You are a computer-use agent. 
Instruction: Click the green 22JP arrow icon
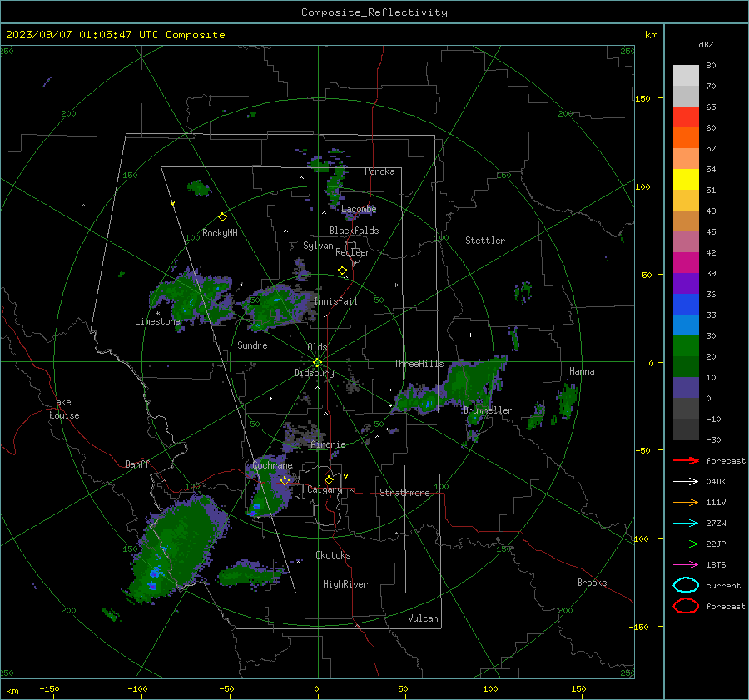[686, 544]
